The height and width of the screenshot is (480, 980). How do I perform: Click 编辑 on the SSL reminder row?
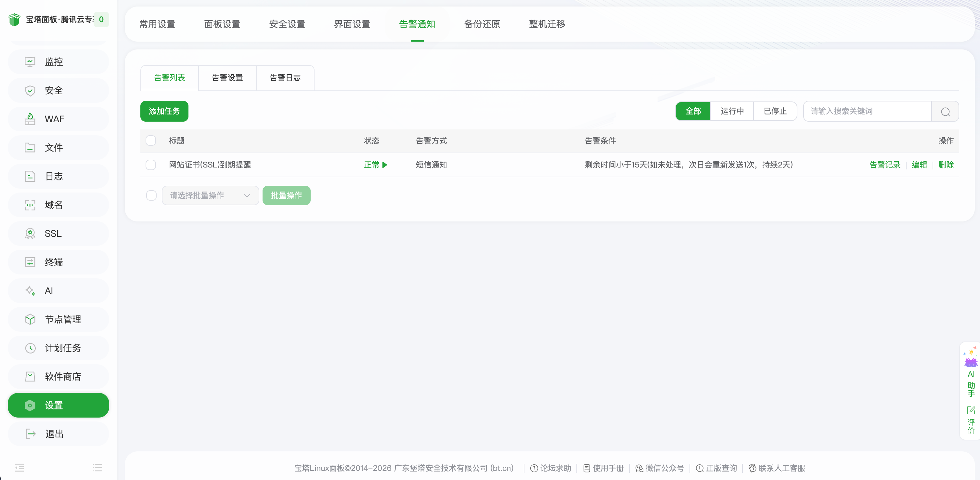(x=919, y=165)
